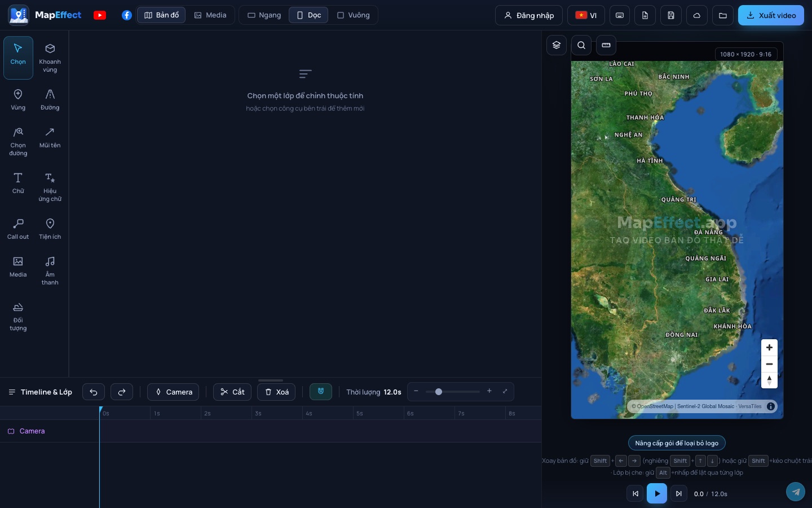This screenshot has width=812, height=508.
Task: Select the Camera track row
Action: tap(271, 431)
